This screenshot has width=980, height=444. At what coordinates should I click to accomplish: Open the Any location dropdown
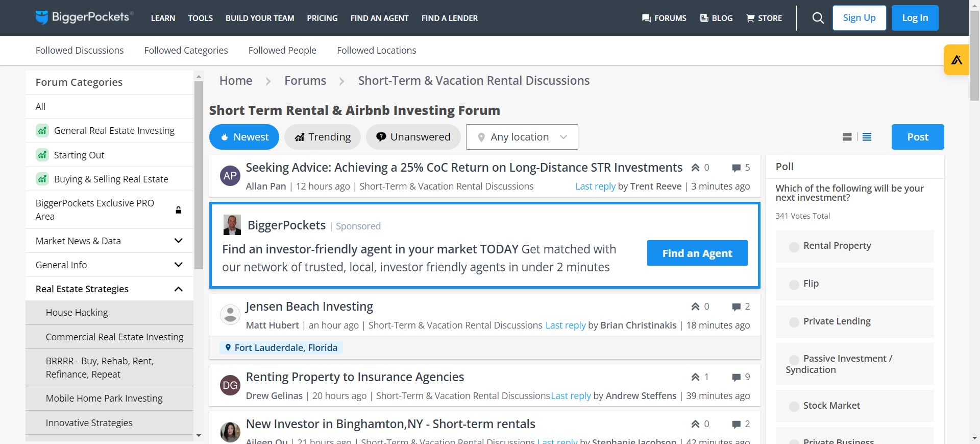tap(522, 137)
